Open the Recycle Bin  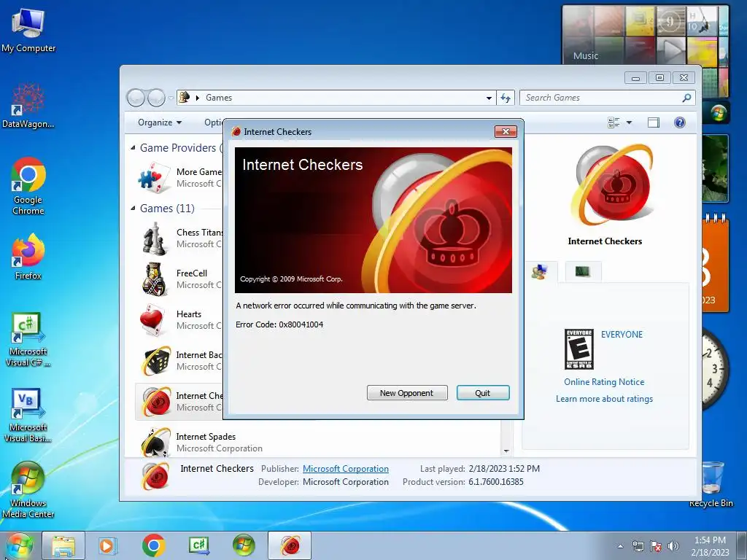[711, 484]
